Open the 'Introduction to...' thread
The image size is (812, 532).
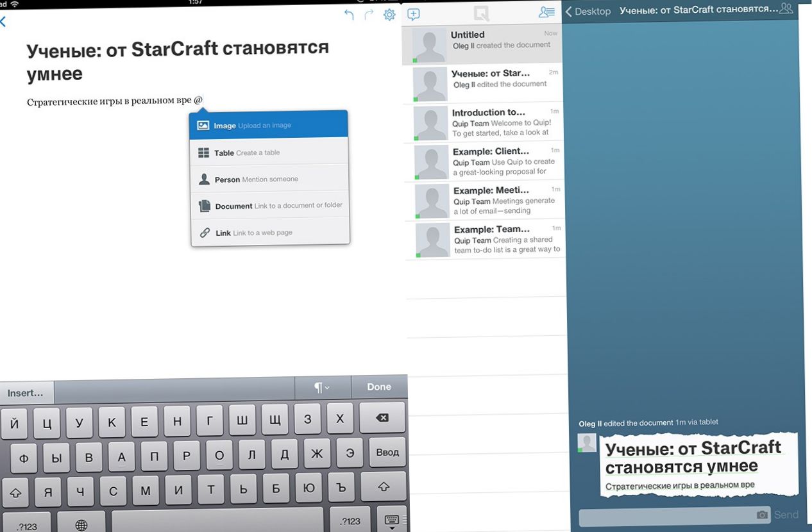coord(483,122)
